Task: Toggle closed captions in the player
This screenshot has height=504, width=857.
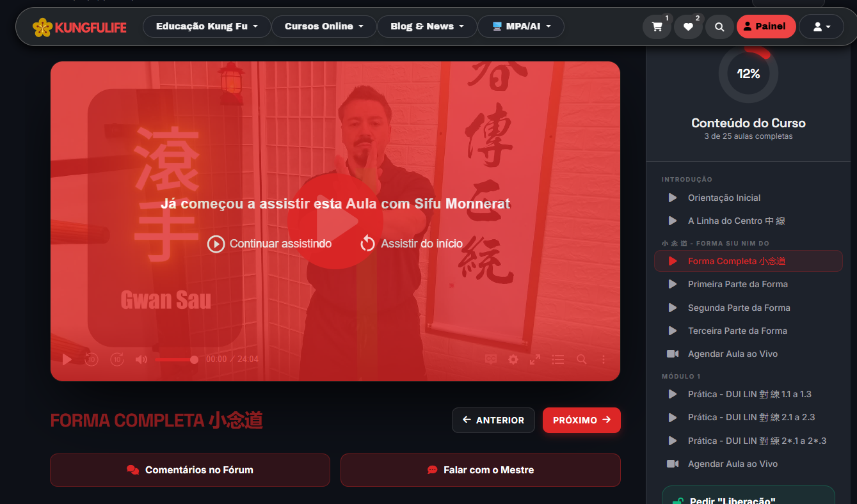Action: click(x=491, y=359)
